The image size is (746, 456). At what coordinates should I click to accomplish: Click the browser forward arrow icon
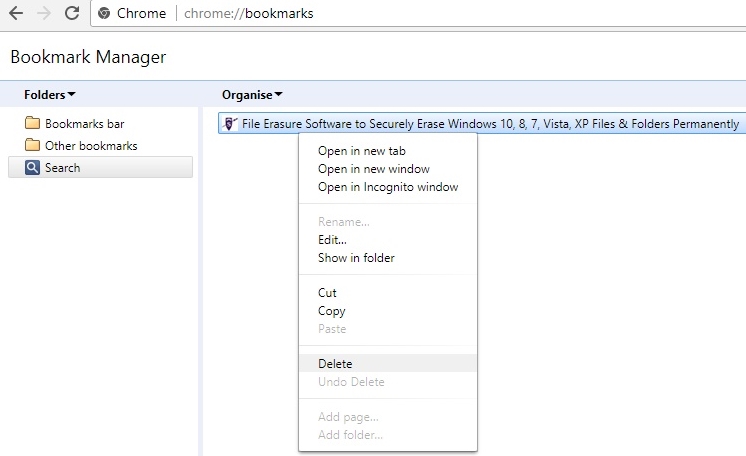(44, 14)
